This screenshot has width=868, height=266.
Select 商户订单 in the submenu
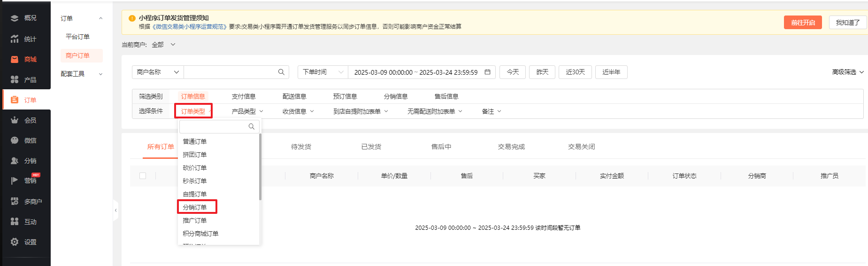tap(82, 55)
